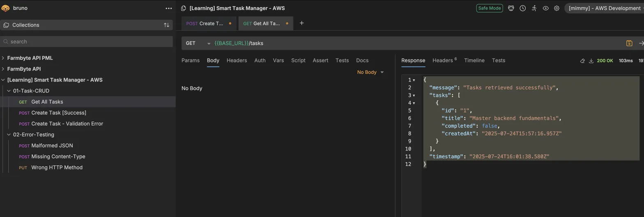Click the 200 OK status text
The image size is (644, 217).
point(605,61)
